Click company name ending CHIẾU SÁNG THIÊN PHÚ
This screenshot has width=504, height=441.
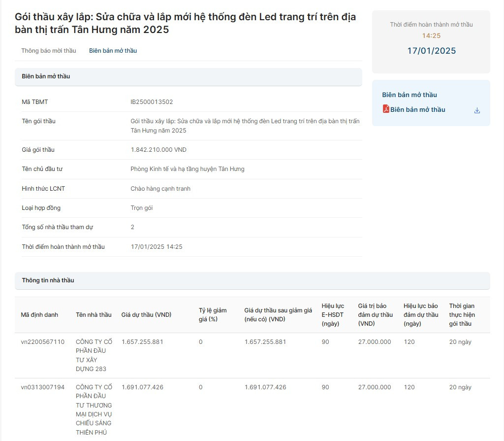[94, 410]
